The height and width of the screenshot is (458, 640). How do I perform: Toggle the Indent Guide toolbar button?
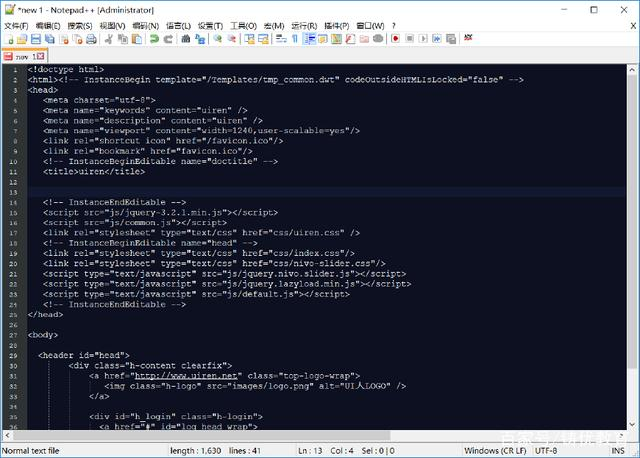pyautogui.click(x=310, y=39)
